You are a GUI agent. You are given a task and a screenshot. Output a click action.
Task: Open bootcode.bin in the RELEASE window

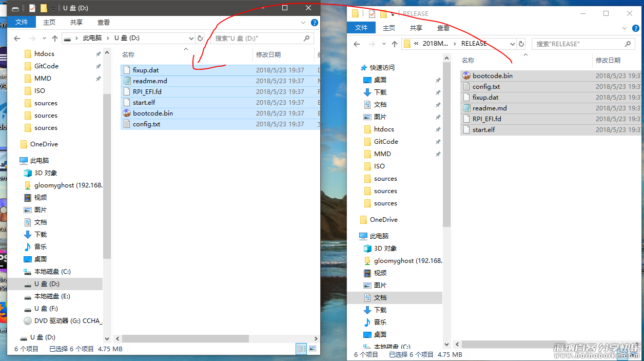(492, 76)
